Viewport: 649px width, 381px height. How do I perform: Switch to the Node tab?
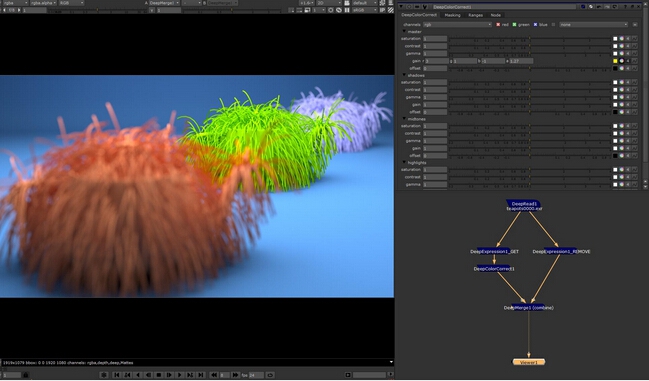495,15
